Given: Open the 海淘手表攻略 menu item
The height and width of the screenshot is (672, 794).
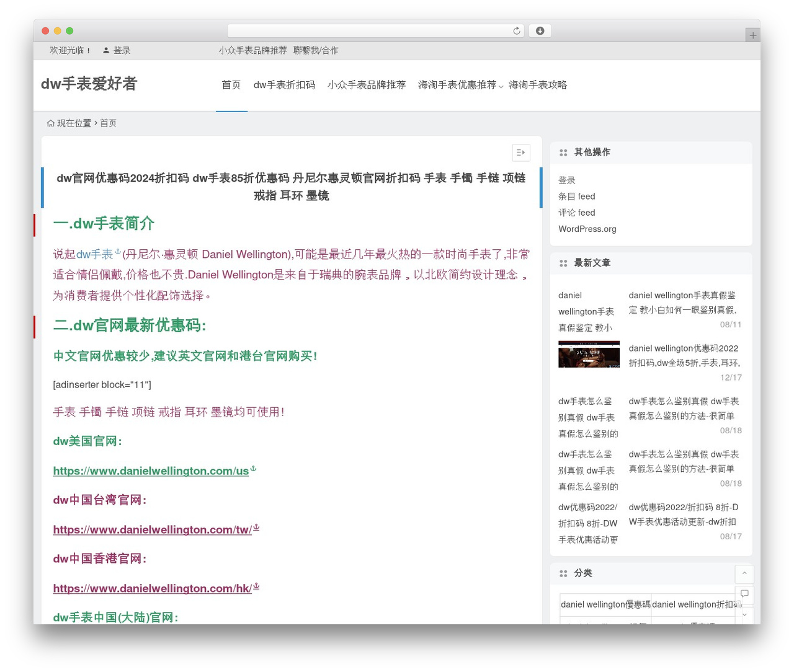Looking at the screenshot, I should [x=538, y=85].
